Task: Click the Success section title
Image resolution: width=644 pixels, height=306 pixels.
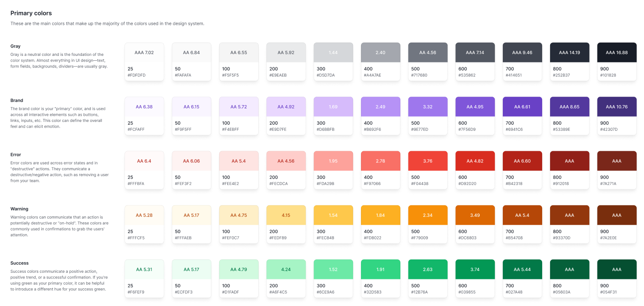Action: (19, 263)
